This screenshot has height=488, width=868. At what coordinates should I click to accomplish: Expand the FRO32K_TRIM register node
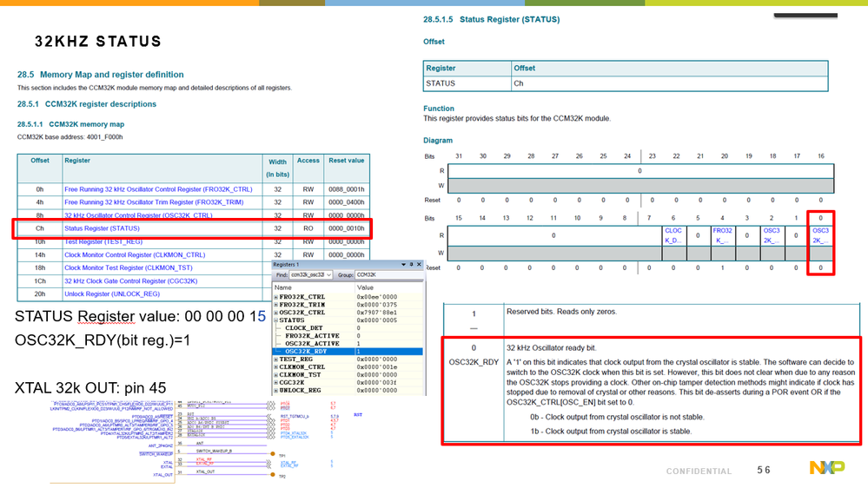[276, 305]
